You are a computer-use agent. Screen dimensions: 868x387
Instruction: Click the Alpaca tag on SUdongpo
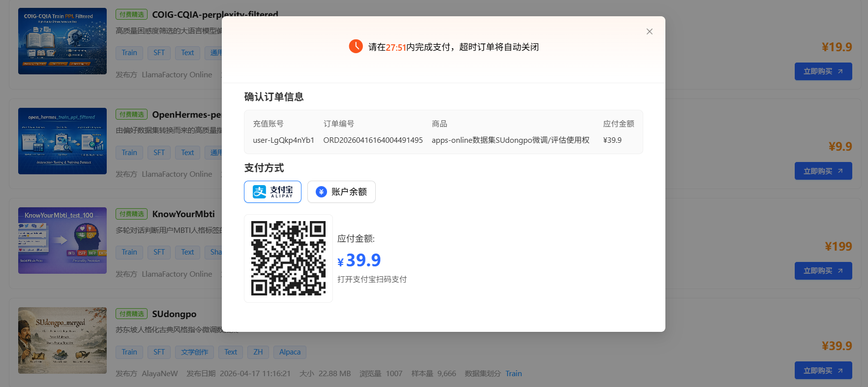[290, 352]
